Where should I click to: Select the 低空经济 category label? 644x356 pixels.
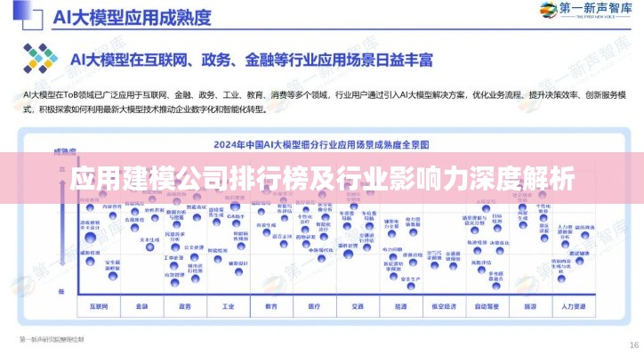[x=444, y=305]
